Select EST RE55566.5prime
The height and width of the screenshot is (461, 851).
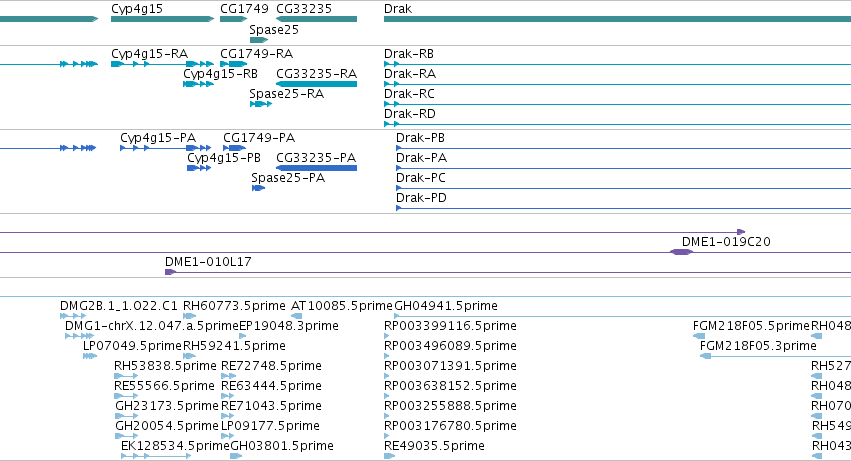tap(164, 387)
